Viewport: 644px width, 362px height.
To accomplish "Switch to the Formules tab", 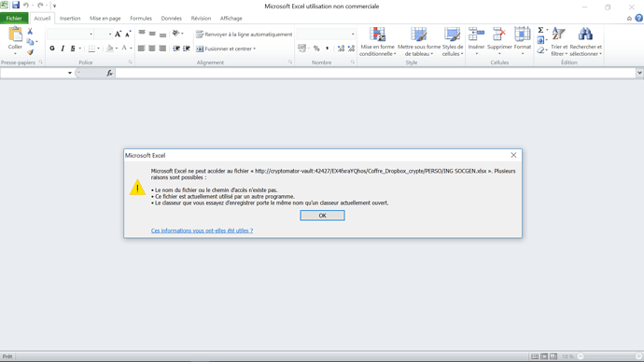I will coord(141,18).
